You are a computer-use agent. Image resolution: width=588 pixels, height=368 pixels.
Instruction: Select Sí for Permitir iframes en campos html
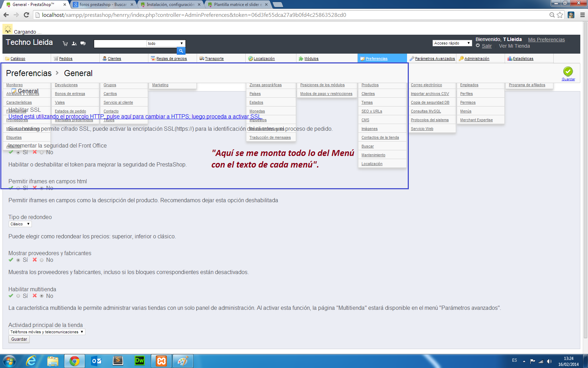point(18,188)
